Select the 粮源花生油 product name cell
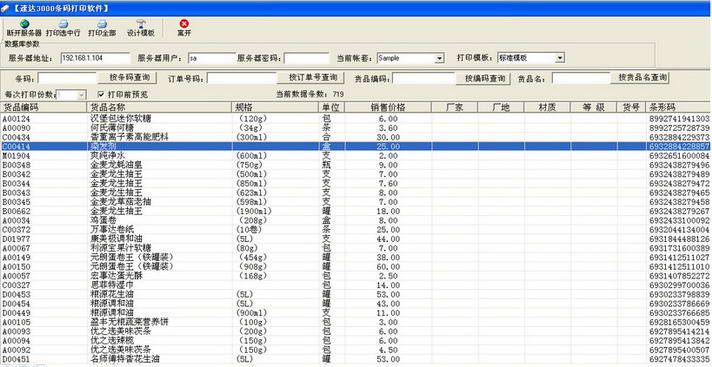Screen dimensions: 712x367 112,294
